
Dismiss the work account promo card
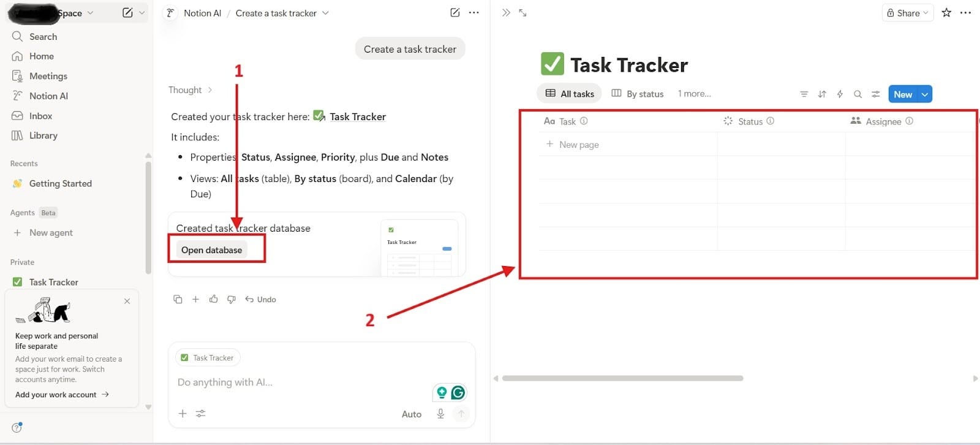(127, 302)
